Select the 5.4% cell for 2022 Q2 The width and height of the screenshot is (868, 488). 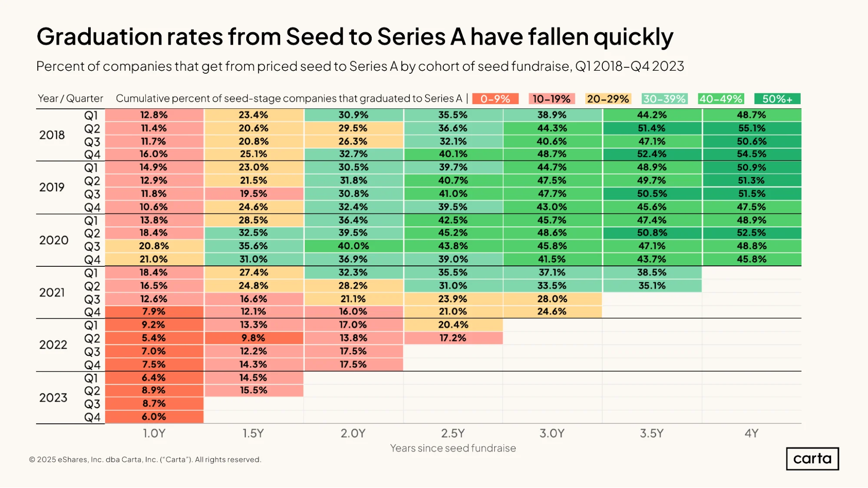click(154, 338)
